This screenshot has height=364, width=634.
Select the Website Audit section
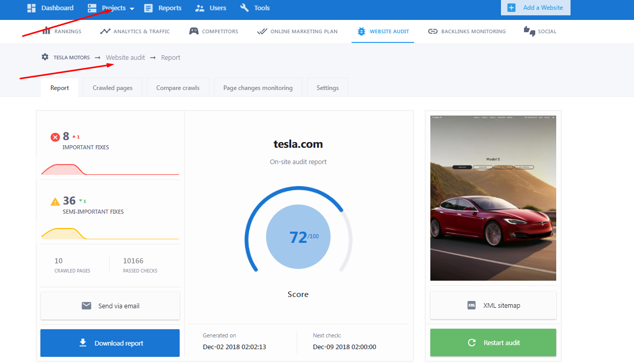tap(383, 31)
